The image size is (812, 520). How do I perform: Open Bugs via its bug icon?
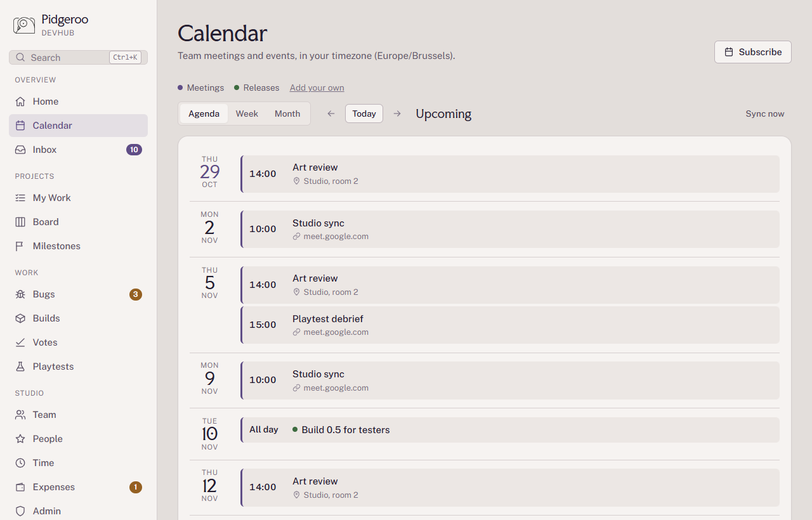click(20, 294)
